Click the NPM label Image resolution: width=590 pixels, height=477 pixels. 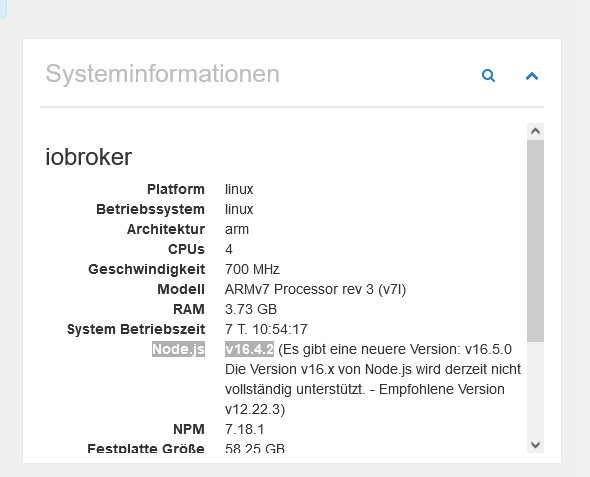[x=189, y=429]
